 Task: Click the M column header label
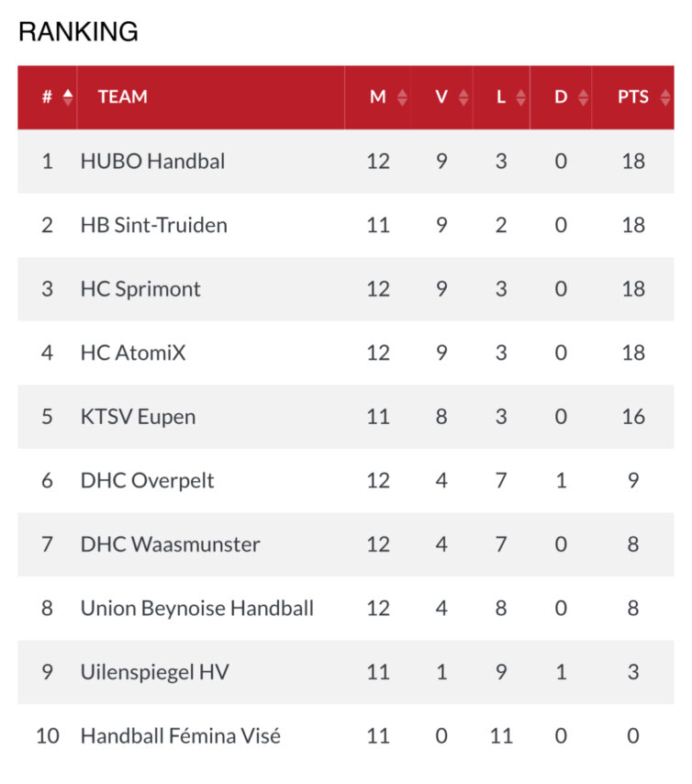click(378, 97)
